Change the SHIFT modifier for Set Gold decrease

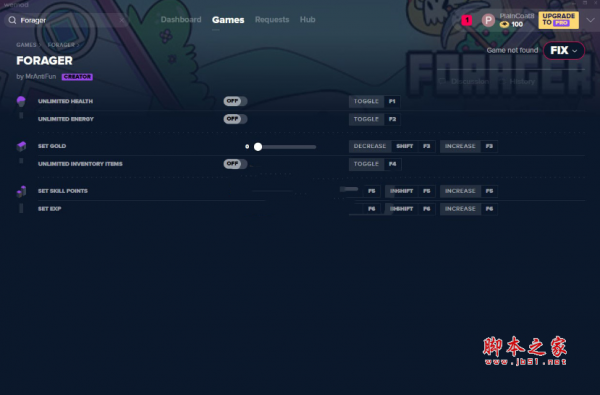[x=404, y=146]
